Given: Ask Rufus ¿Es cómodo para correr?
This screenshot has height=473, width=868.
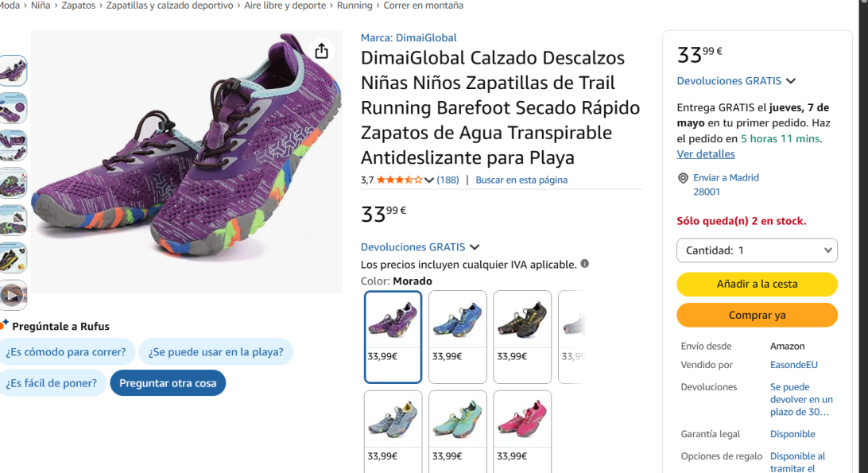Looking at the screenshot, I should (x=66, y=352).
